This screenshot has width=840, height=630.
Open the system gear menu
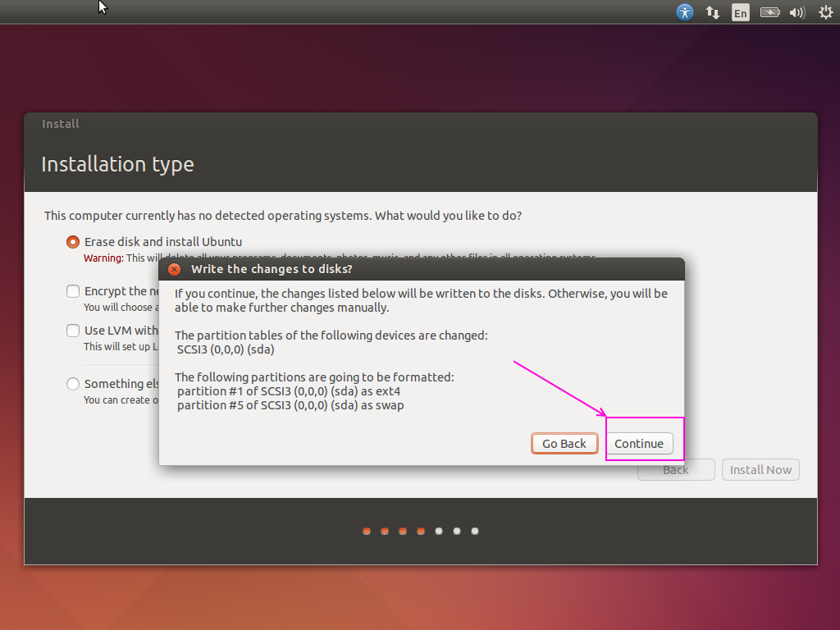825,12
